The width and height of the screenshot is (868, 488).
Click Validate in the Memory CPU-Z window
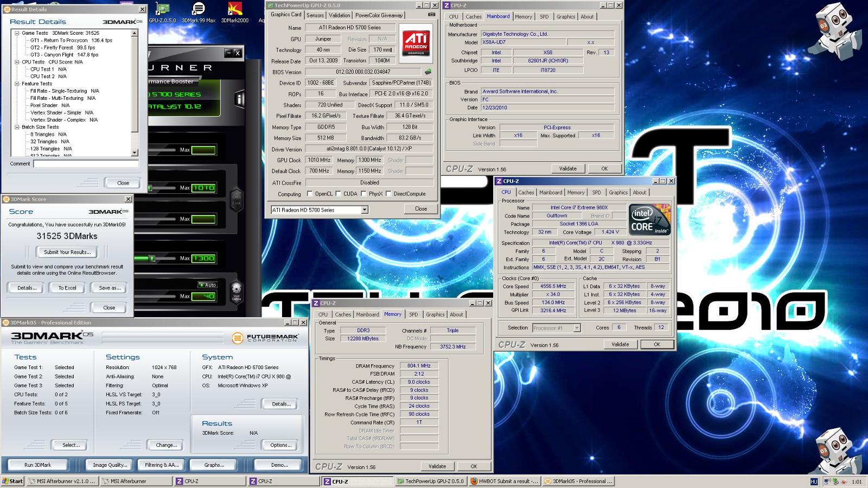tap(437, 466)
